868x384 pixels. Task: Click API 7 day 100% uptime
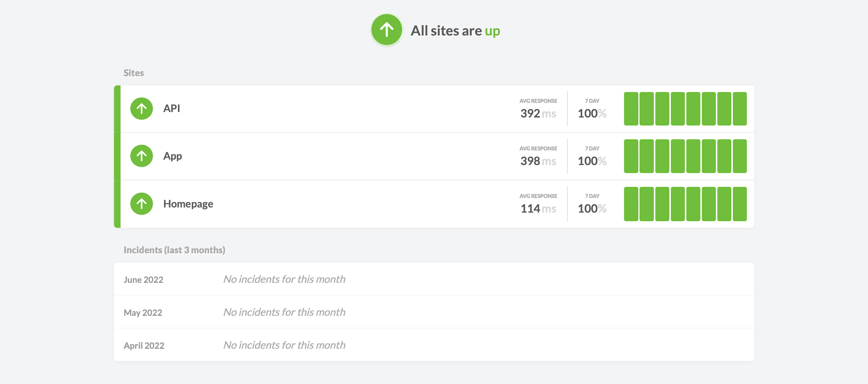click(592, 113)
